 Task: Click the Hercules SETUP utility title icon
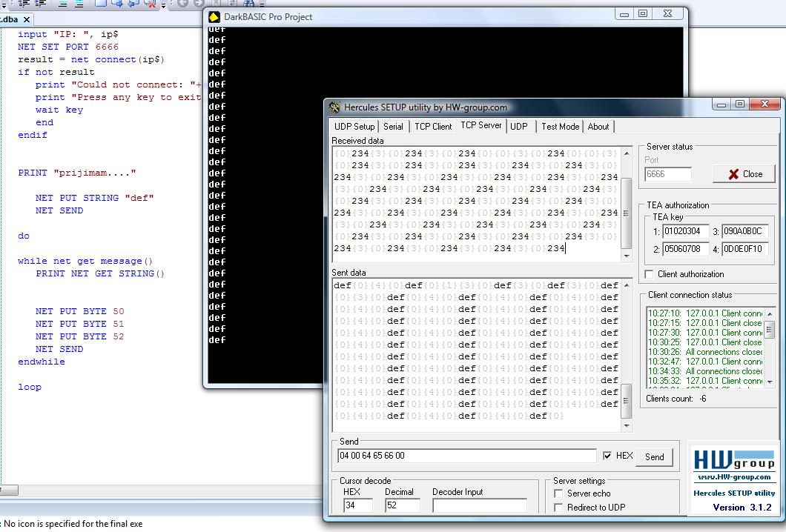pyautogui.click(x=334, y=107)
